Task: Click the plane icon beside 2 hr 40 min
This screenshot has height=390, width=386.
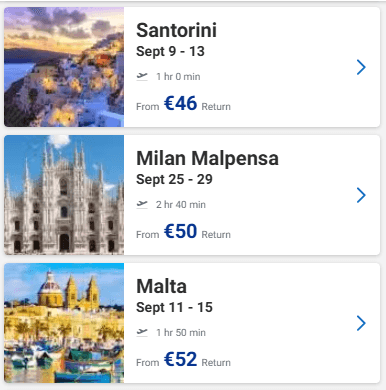Action: click(142, 205)
